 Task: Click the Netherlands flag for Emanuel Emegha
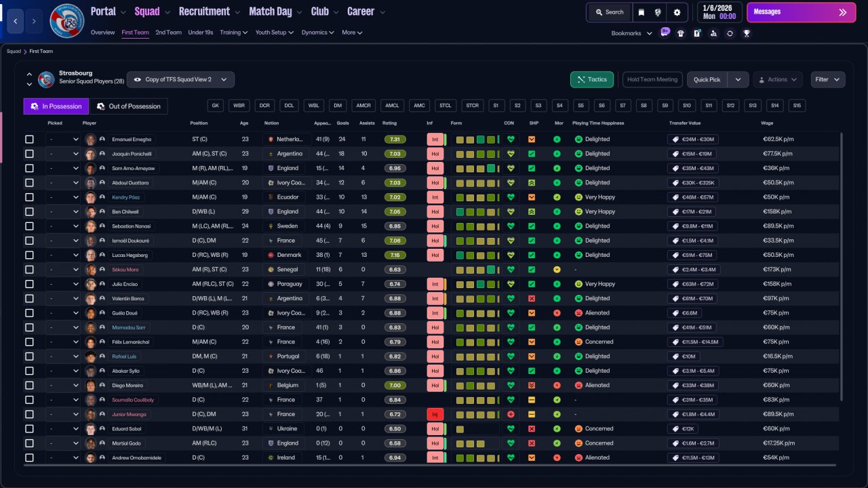[271, 139]
